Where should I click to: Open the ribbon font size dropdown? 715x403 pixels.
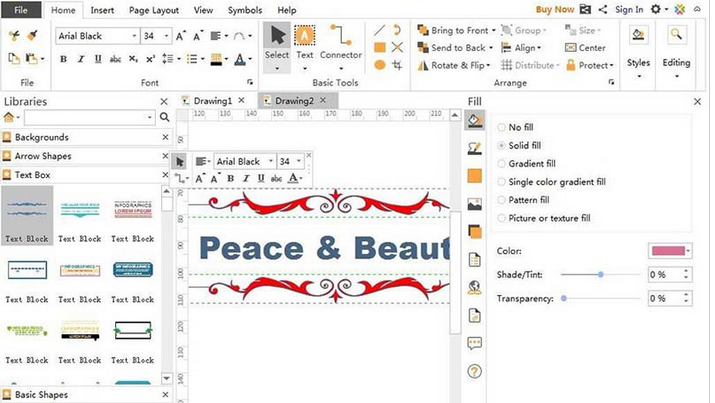point(166,36)
